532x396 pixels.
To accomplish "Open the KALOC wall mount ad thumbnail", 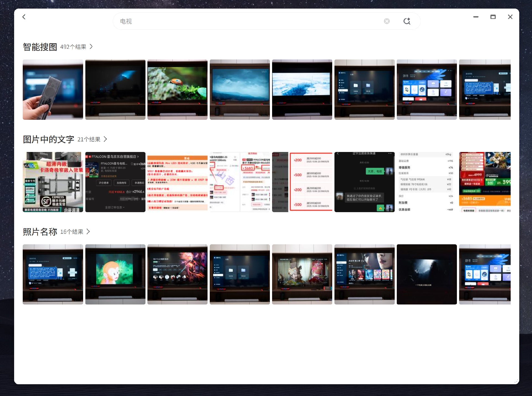I will click(x=53, y=182).
